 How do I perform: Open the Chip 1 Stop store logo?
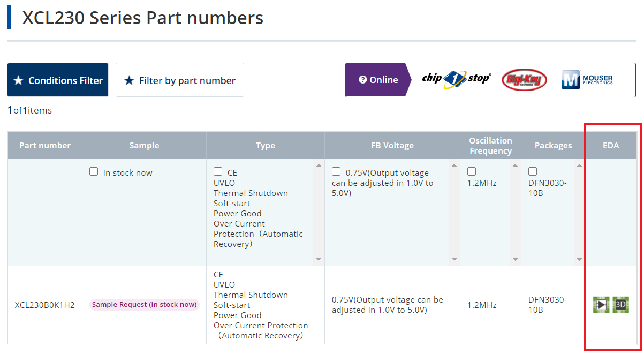pos(456,80)
